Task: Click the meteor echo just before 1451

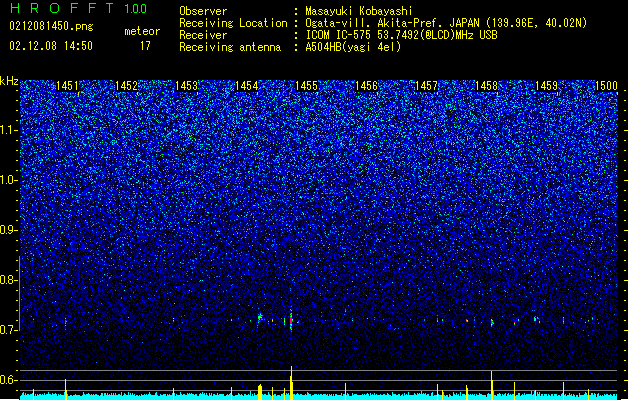Action: click(65, 322)
